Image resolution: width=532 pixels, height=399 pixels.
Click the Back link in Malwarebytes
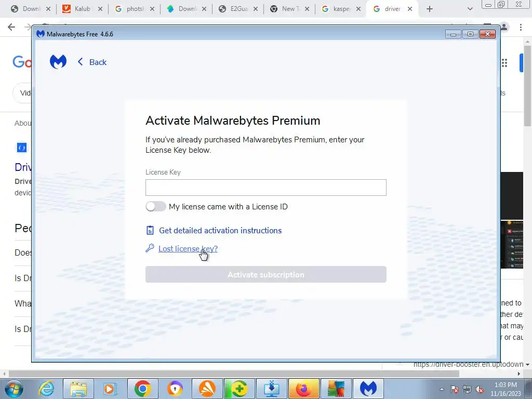(x=98, y=62)
